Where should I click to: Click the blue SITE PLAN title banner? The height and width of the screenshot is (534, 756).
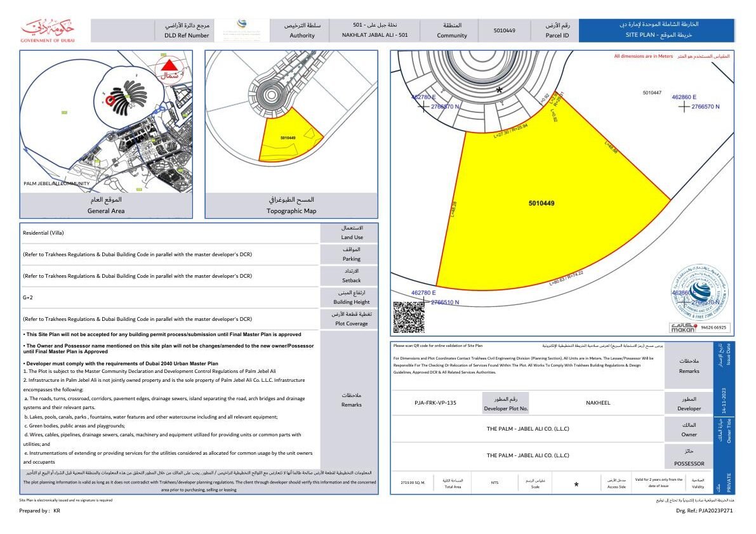656,30
